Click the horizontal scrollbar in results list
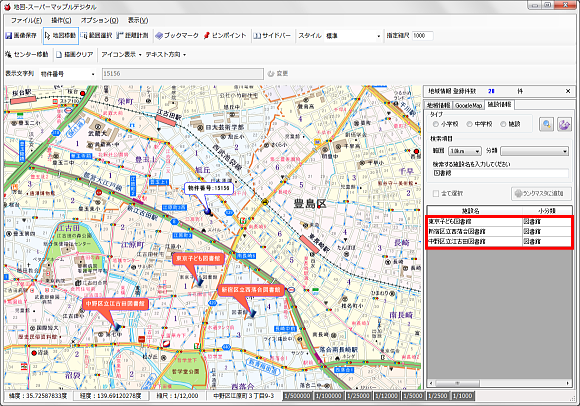 499,383
